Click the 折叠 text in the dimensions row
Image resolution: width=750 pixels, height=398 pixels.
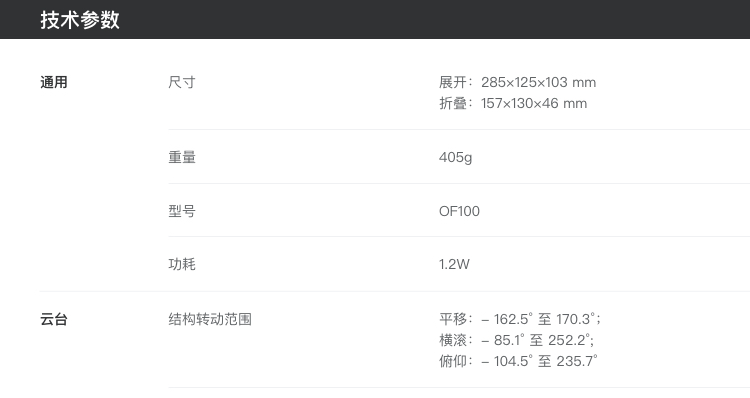point(452,103)
